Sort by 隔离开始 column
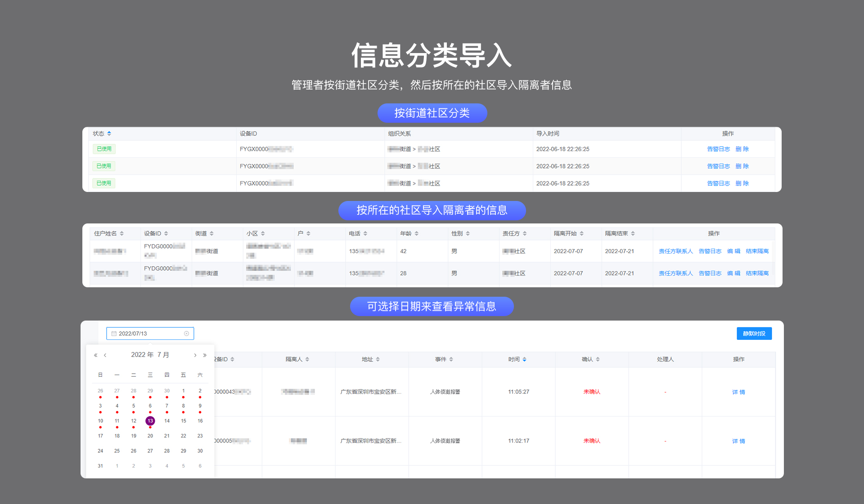 (x=582, y=233)
